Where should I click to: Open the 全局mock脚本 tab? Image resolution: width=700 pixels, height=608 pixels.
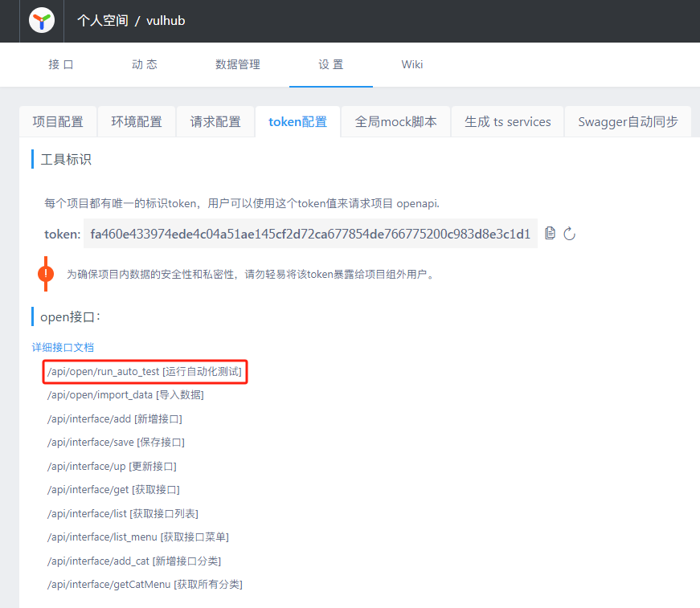click(396, 122)
